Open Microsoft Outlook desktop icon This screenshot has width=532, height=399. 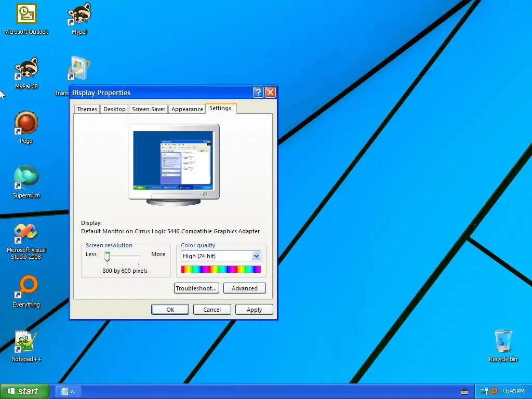26,19
